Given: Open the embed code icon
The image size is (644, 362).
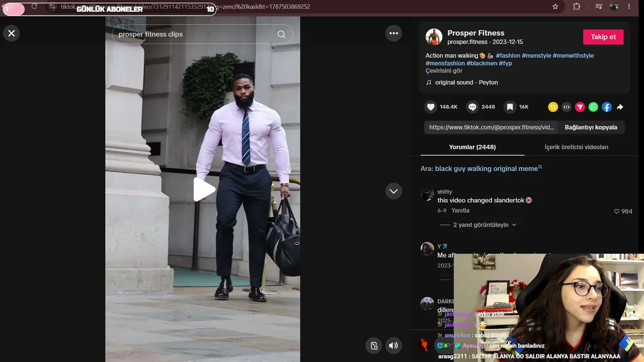Looking at the screenshot, I should click(567, 107).
